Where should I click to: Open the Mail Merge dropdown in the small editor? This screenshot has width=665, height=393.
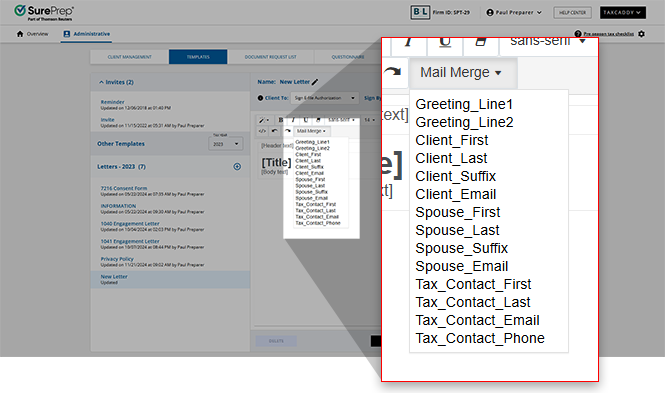point(312,131)
